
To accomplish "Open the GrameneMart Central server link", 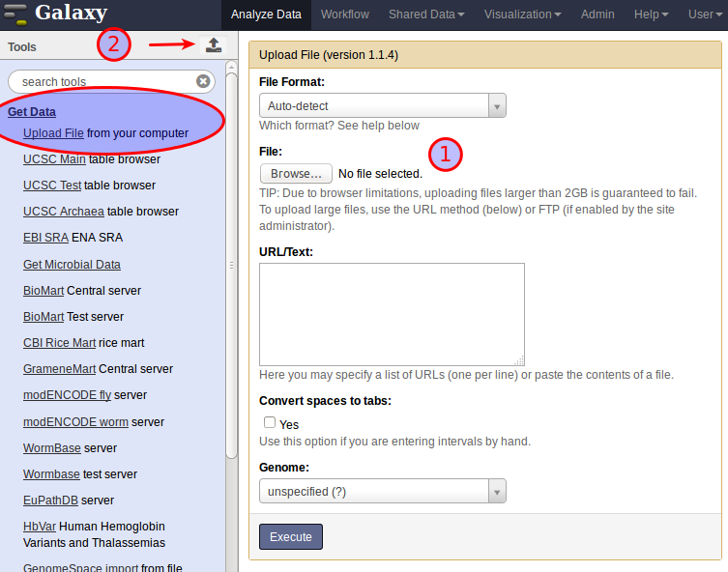I will 59,369.
